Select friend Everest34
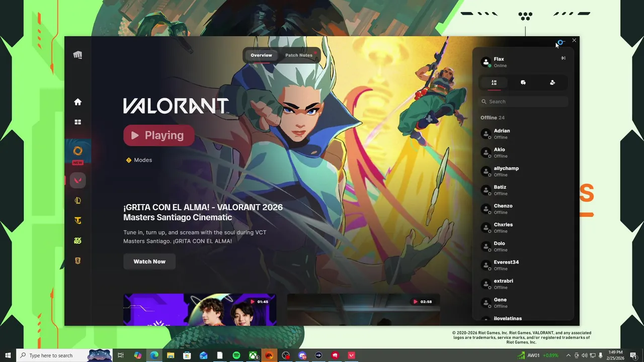The height and width of the screenshot is (362, 644). [x=523, y=265]
